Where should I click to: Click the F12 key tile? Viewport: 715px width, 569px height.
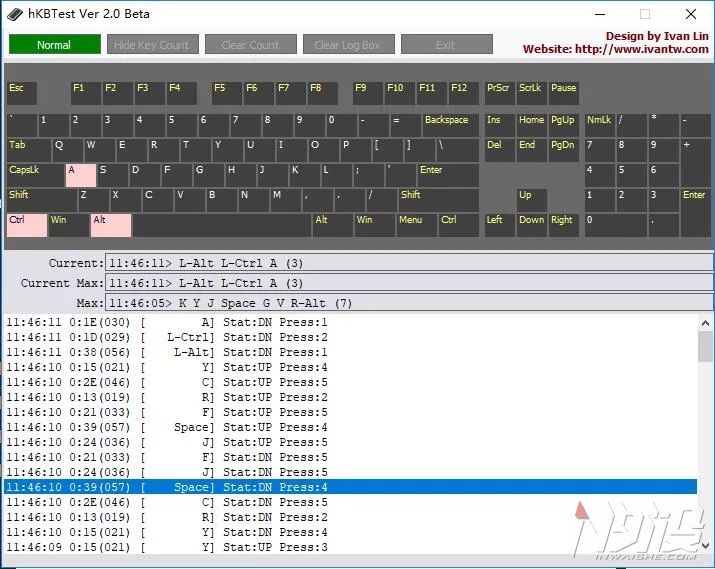[464, 93]
